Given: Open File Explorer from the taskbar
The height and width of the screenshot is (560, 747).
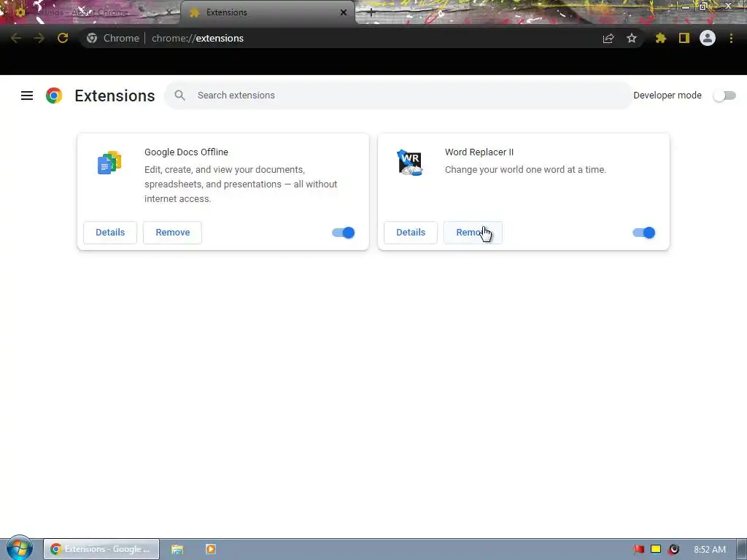Looking at the screenshot, I should click(177, 549).
